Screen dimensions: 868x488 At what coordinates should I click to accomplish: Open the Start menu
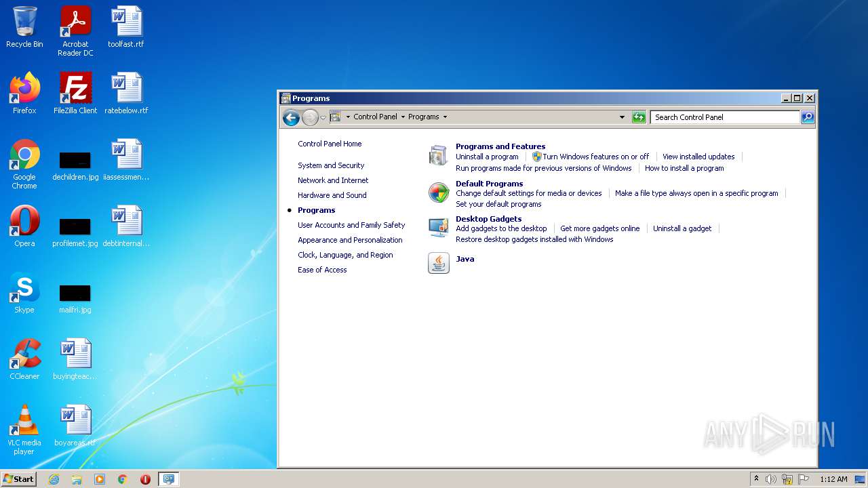19,479
